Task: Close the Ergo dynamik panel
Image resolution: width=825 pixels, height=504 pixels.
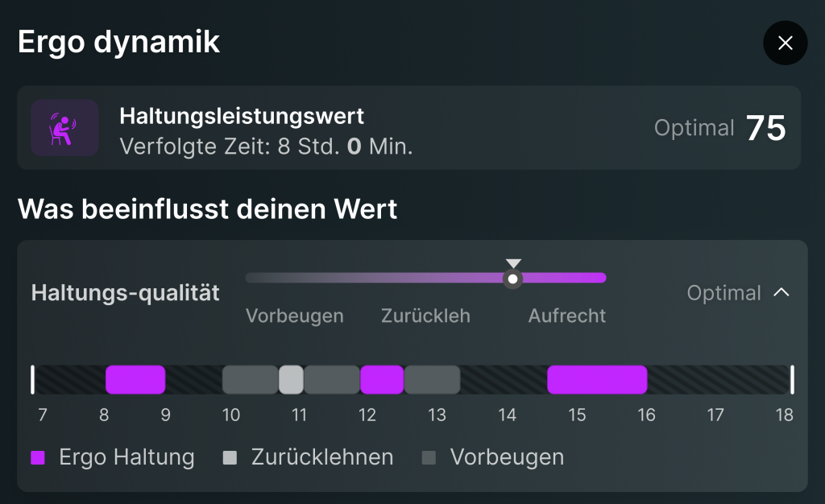Action: pyautogui.click(x=785, y=43)
